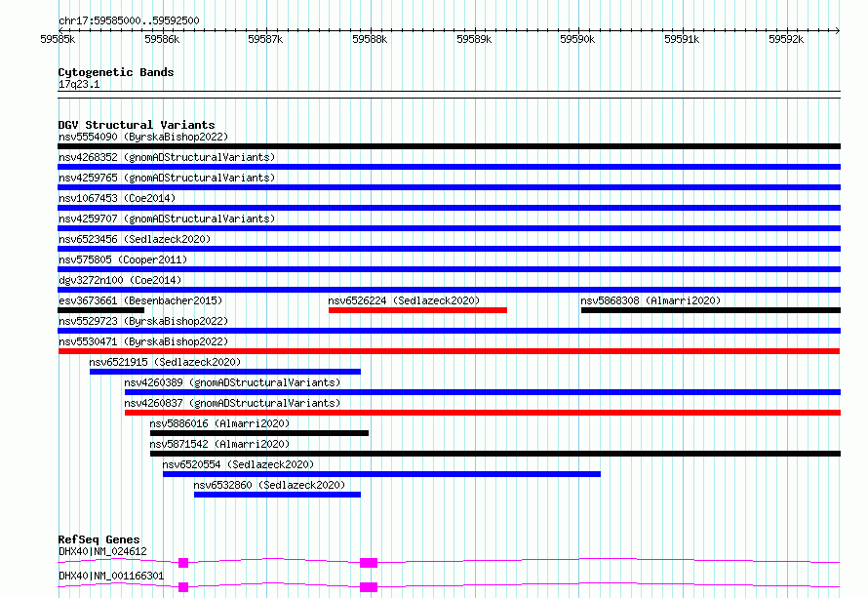This screenshot has width=868, height=598.
Task: Select the larger exon box of NM_001166301
Action: [369, 587]
